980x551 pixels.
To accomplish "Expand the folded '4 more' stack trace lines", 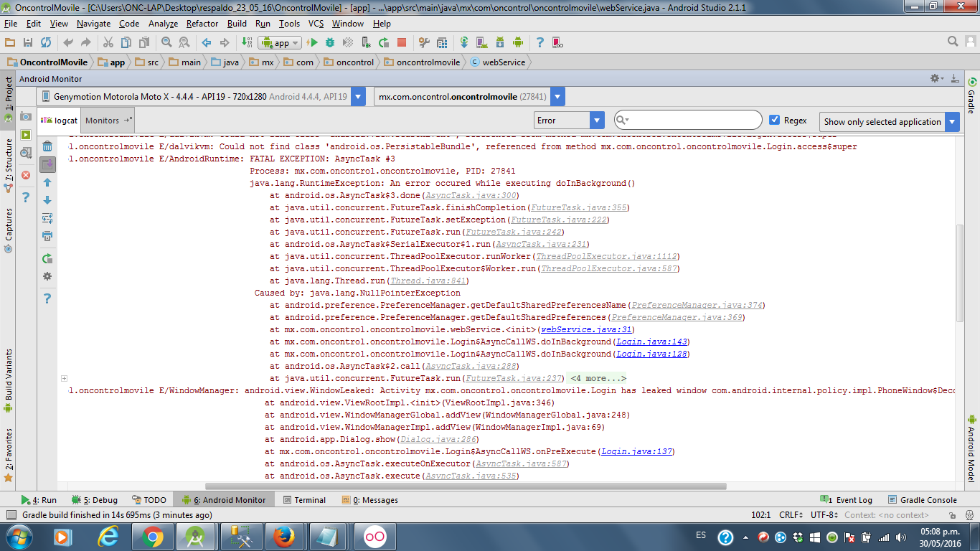I will pyautogui.click(x=598, y=378).
